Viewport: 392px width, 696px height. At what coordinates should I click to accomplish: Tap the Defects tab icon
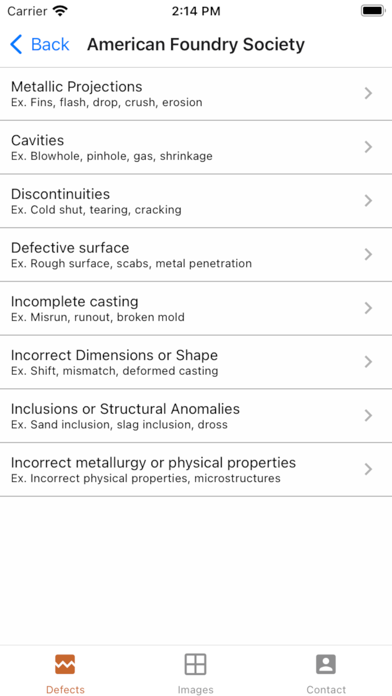(65, 664)
